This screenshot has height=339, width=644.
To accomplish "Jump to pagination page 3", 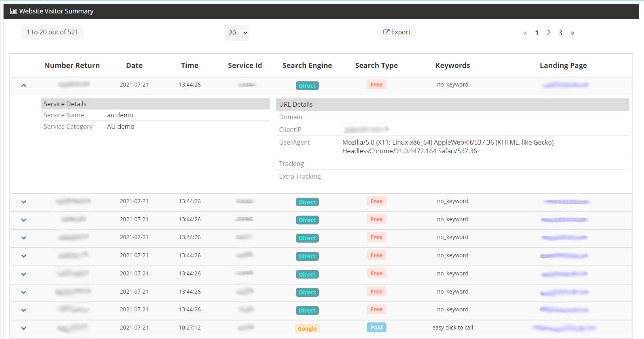I will click(x=561, y=33).
